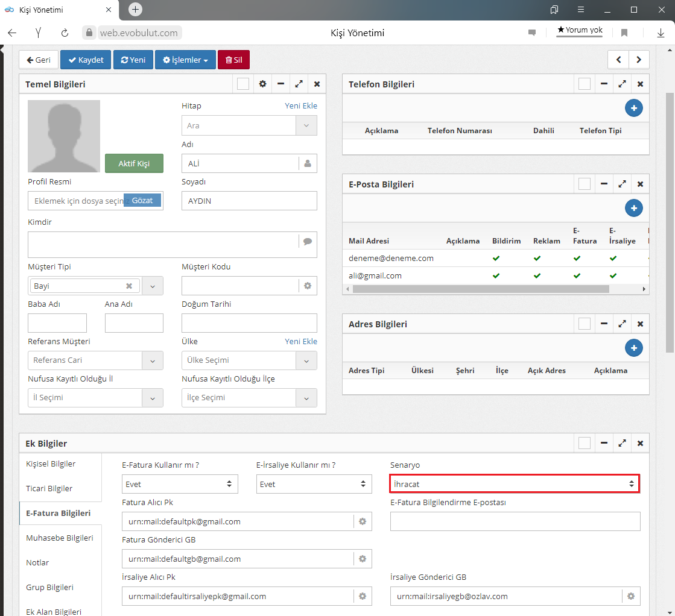Image resolution: width=675 pixels, height=616 pixels.
Task: Open the İşlemler dropdown menu
Action: tap(185, 60)
